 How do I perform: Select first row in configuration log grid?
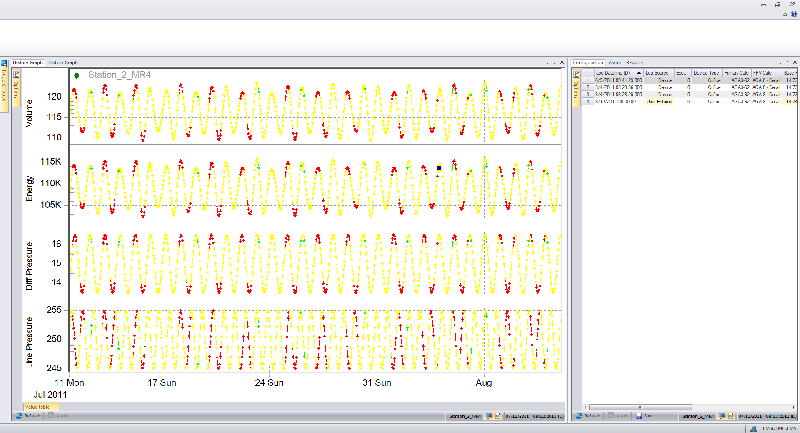(689, 80)
